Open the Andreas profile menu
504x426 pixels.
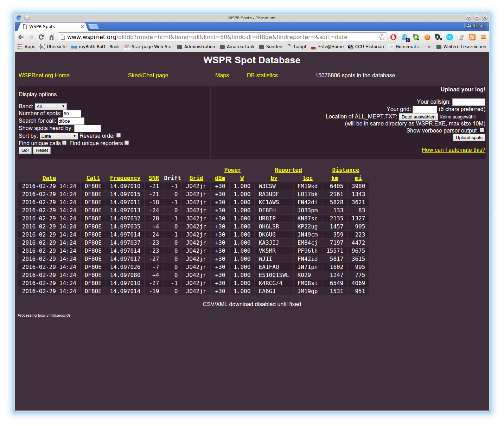[476, 26]
